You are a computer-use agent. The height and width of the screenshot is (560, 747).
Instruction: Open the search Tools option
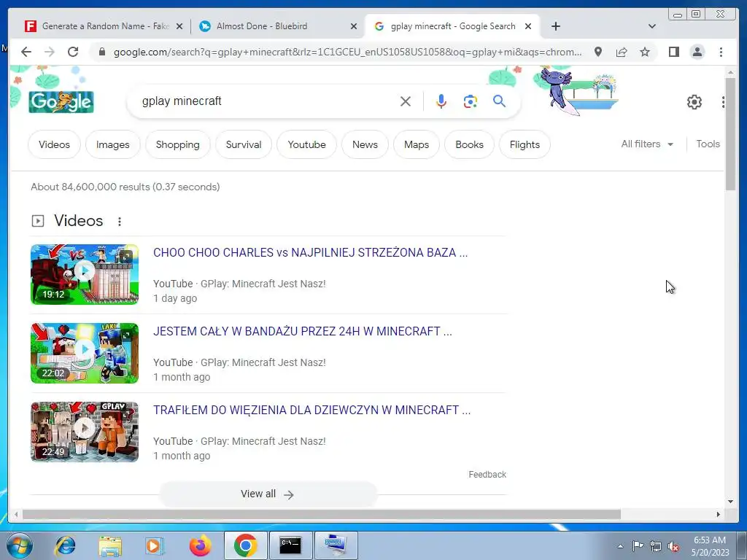click(708, 144)
